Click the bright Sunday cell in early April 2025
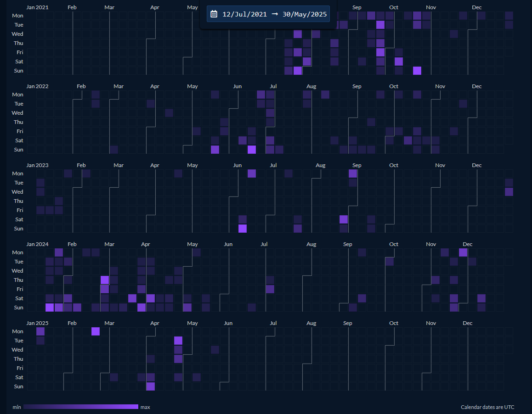The width and height of the screenshot is (532, 414). (151, 386)
